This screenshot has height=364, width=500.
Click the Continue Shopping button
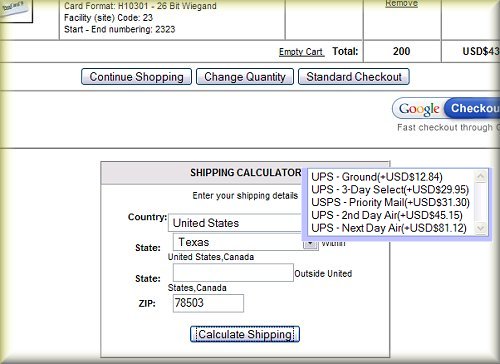[x=136, y=77]
